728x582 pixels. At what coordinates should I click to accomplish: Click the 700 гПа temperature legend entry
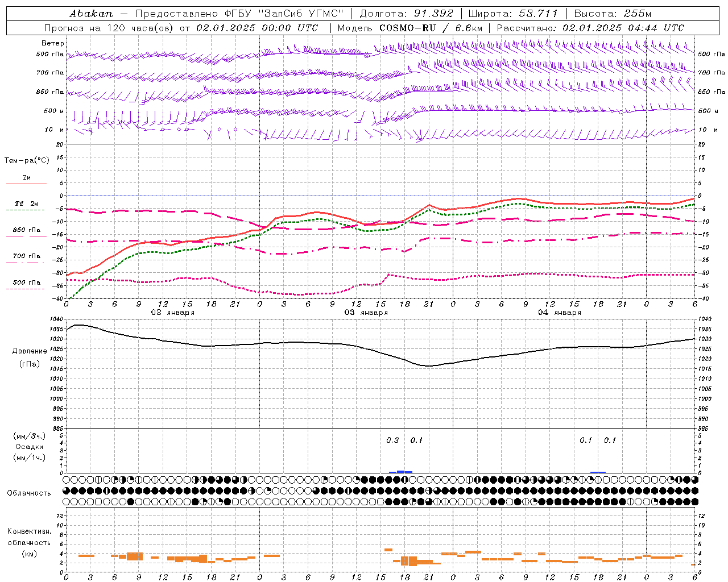tap(27, 256)
